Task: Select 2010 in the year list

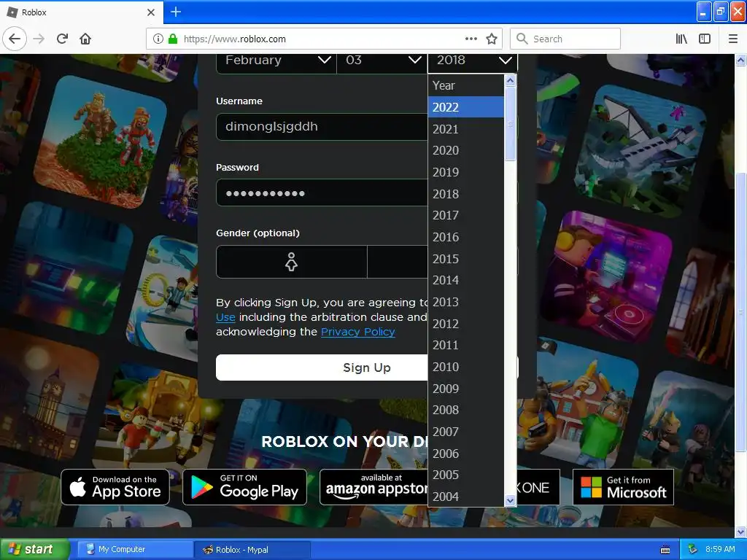Action: coord(465,367)
